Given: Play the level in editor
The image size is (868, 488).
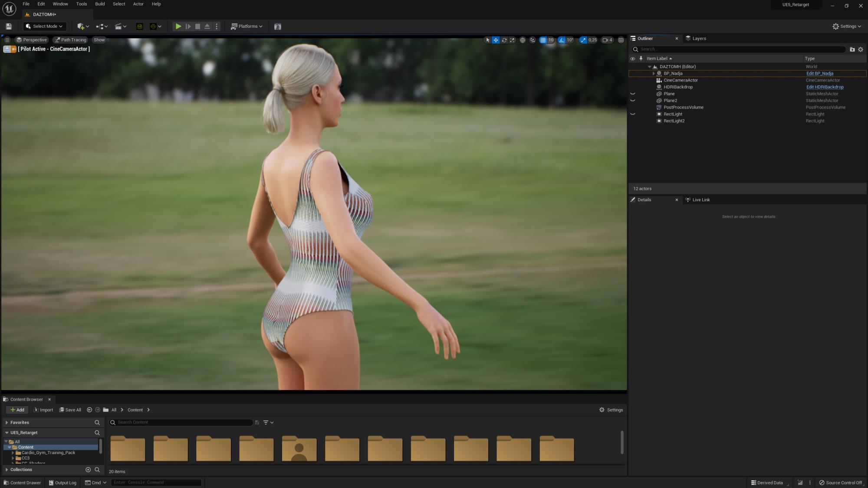Looking at the screenshot, I should coord(178,26).
